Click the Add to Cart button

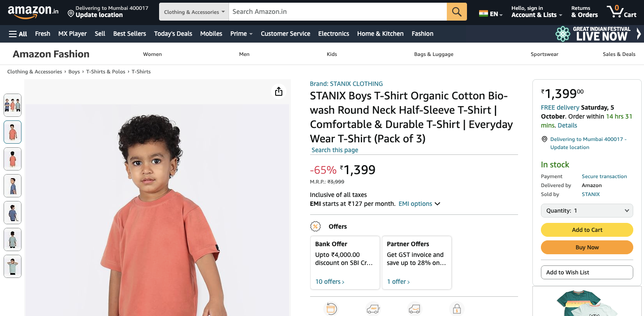587,230
